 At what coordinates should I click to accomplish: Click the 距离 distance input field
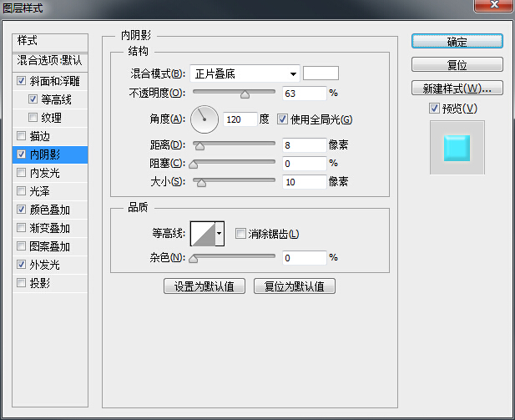pyautogui.click(x=304, y=145)
